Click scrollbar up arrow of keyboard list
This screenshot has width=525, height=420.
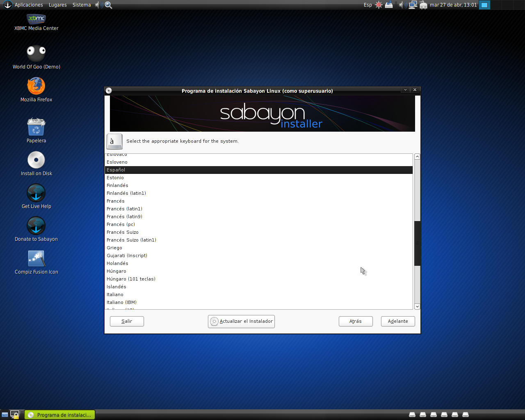[x=417, y=157]
